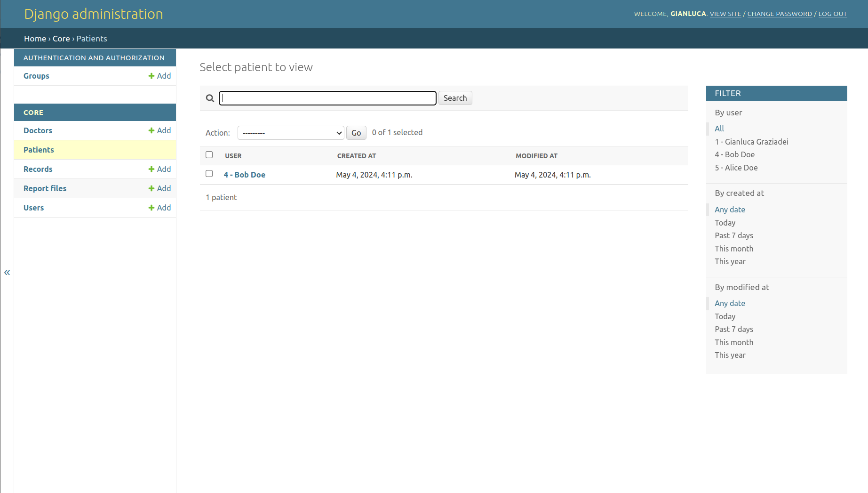
Task: Toggle the select-all patients checkbox
Action: pyautogui.click(x=209, y=155)
